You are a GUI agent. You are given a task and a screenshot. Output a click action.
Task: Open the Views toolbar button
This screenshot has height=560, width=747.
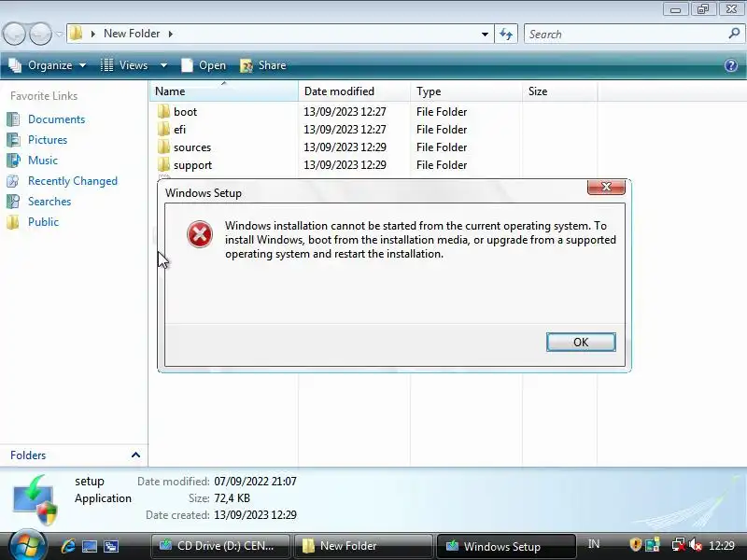coord(126,65)
